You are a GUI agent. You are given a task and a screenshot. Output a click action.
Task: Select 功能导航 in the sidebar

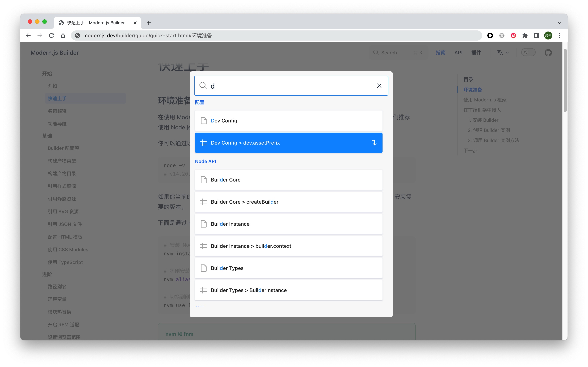click(57, 124)
